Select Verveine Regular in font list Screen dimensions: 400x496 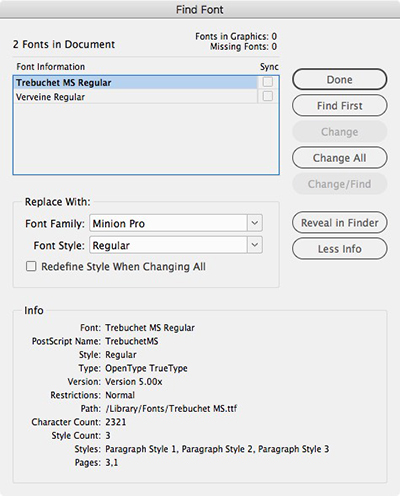(135, 97)
